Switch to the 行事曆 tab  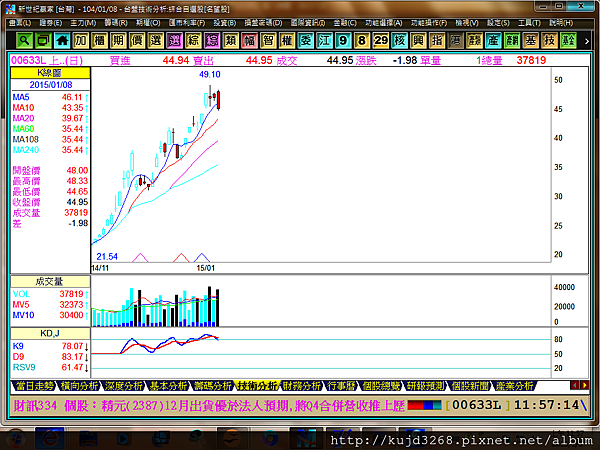pyautogui.click(x=341, y=386)
